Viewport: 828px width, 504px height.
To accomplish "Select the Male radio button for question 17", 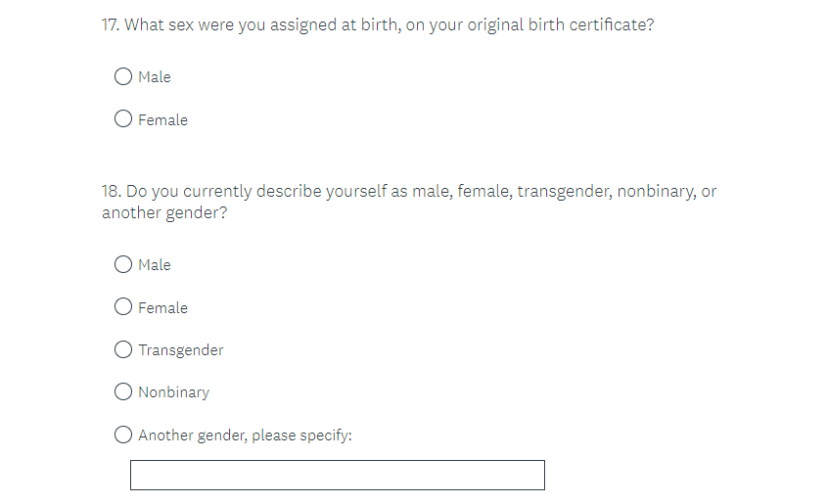I will 123,76.
